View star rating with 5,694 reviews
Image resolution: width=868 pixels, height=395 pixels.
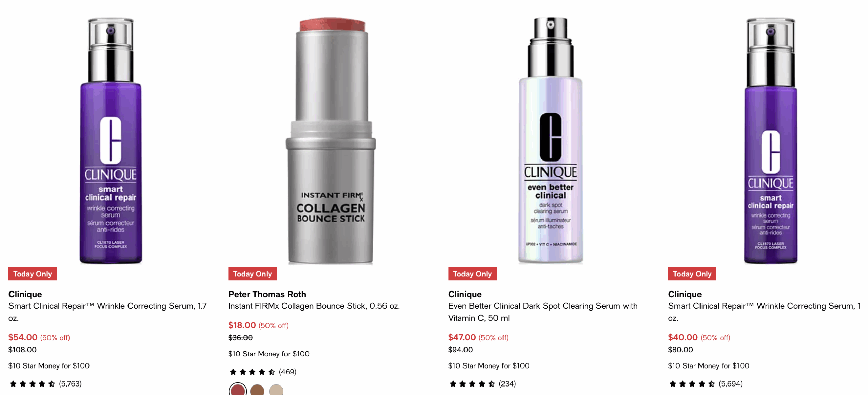pos(705,383)
